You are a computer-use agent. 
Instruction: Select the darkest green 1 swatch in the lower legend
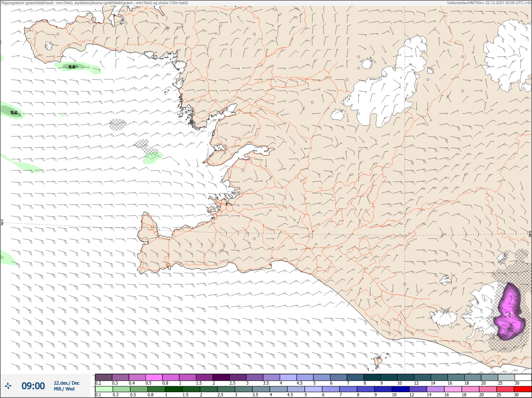[173, 390]
